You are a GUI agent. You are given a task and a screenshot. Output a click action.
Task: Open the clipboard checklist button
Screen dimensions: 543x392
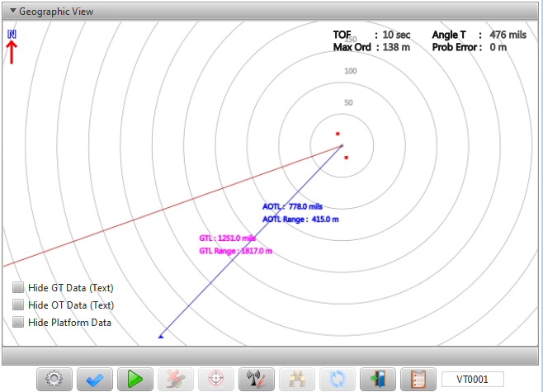tap(418, 379)
